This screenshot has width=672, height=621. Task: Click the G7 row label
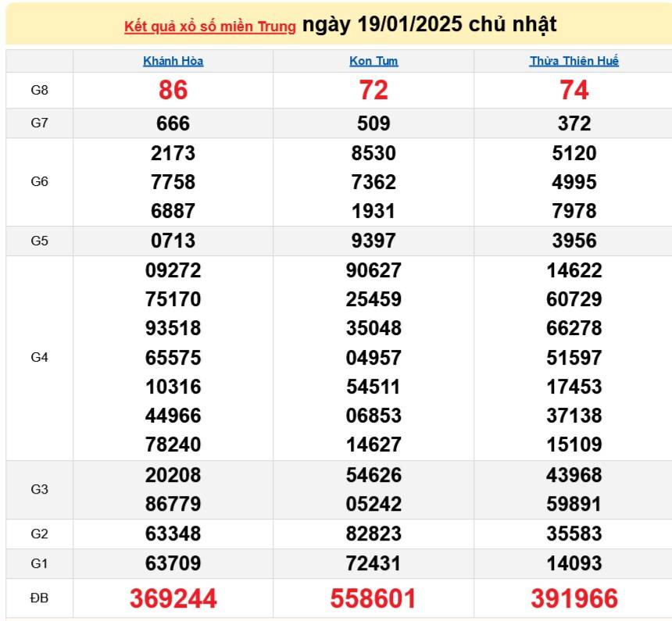click(x=40, y=123)
